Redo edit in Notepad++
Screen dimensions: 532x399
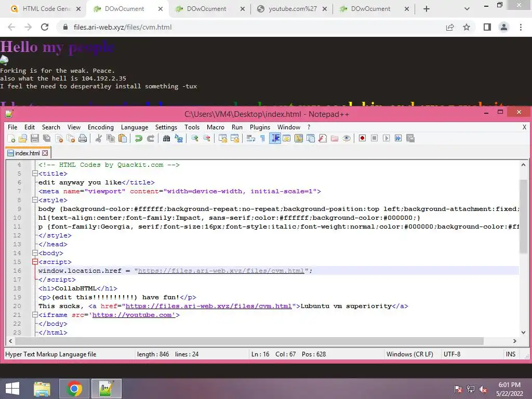point(150,138)
